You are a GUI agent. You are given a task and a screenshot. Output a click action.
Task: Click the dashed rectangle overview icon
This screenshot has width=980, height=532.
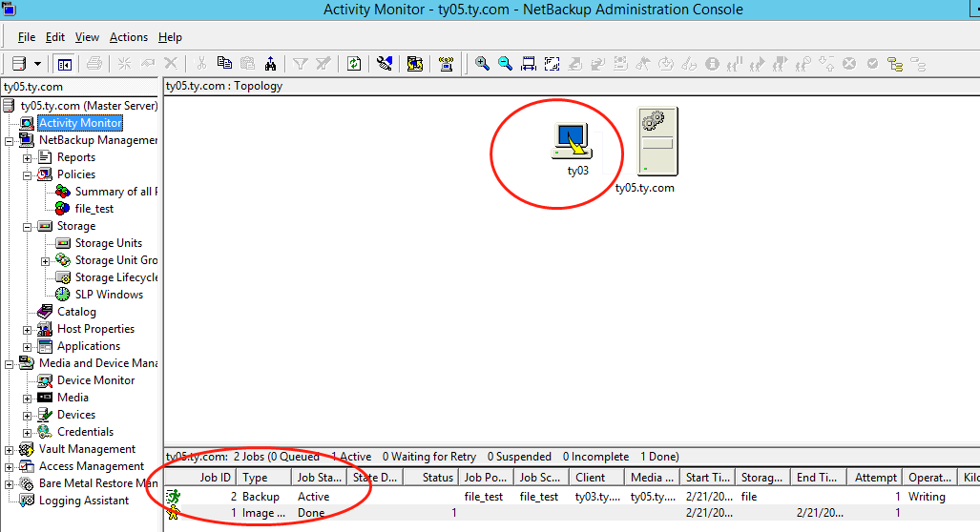(x=552, y=63)
